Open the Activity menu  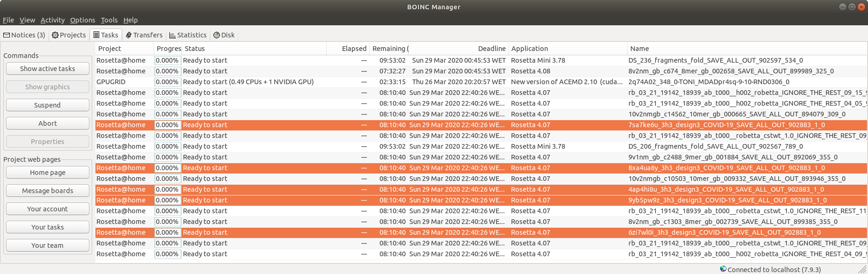click(52, 20)
